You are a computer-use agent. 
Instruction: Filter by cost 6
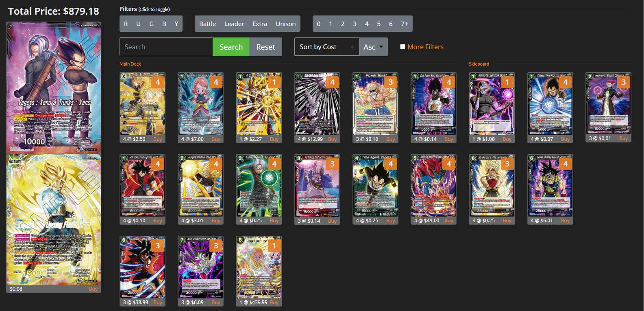[x=391, y=24]
